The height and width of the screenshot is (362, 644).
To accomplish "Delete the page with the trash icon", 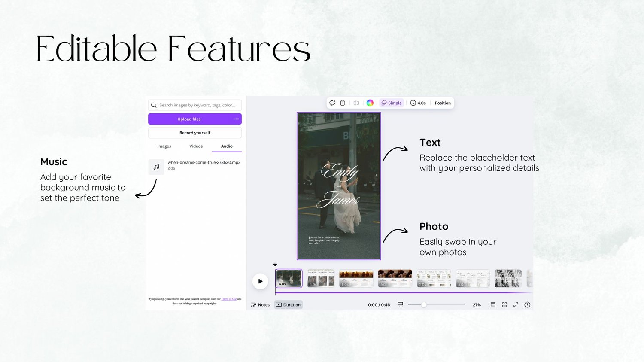I will [343, 103].
